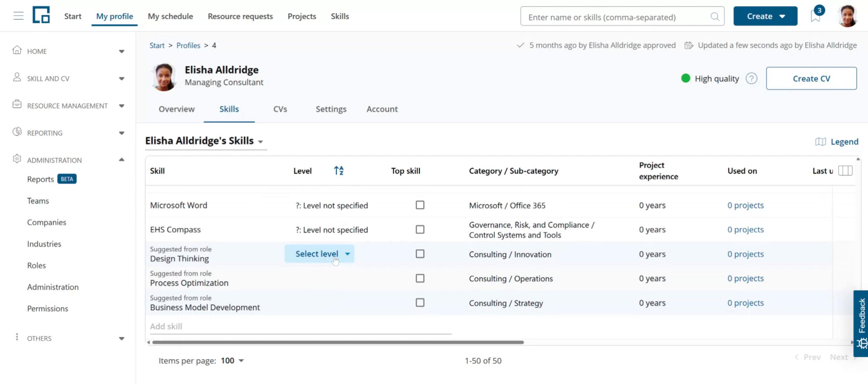Open the Profiles breadcrumb link
The height and width of the screenshot is (384, 868).
pos(188,45)
